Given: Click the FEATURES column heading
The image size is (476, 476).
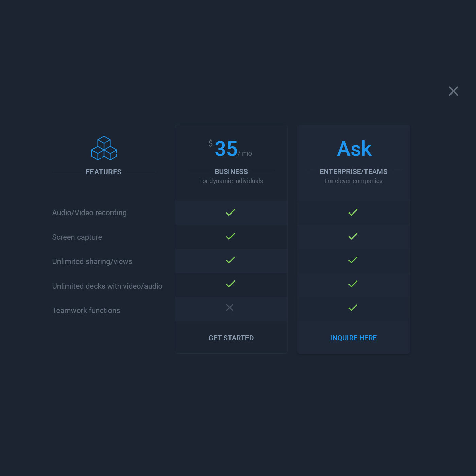Looking at the screenshot, I should (104, 172).
